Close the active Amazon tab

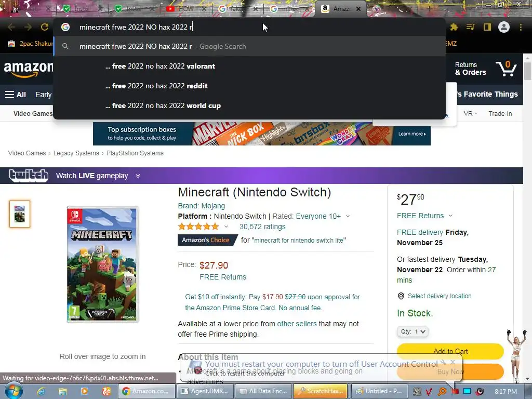[358, 9]
